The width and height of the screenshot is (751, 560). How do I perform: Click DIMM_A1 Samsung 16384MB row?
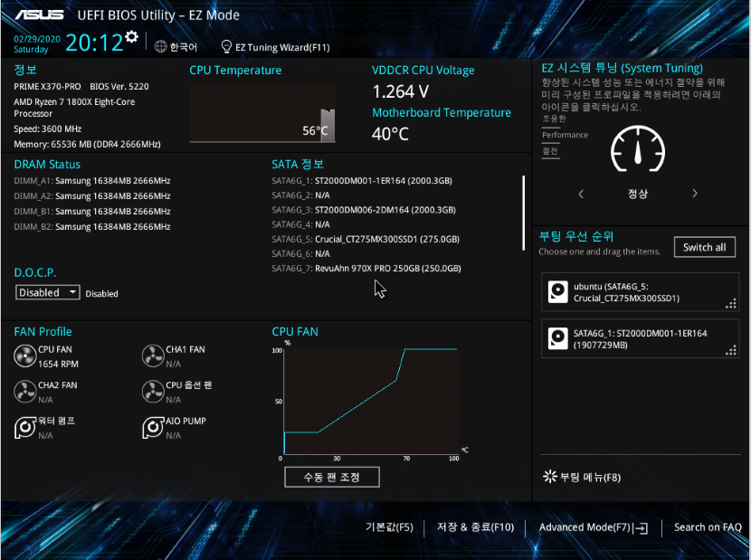92,181
